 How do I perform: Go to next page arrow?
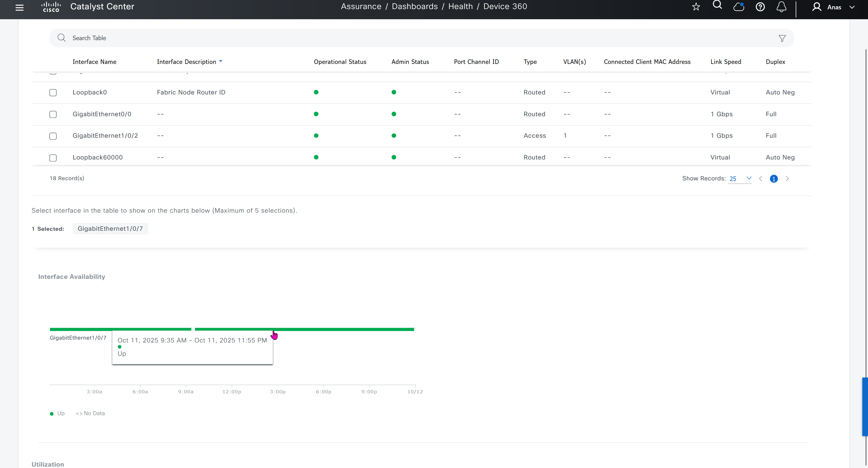point(787,179)
